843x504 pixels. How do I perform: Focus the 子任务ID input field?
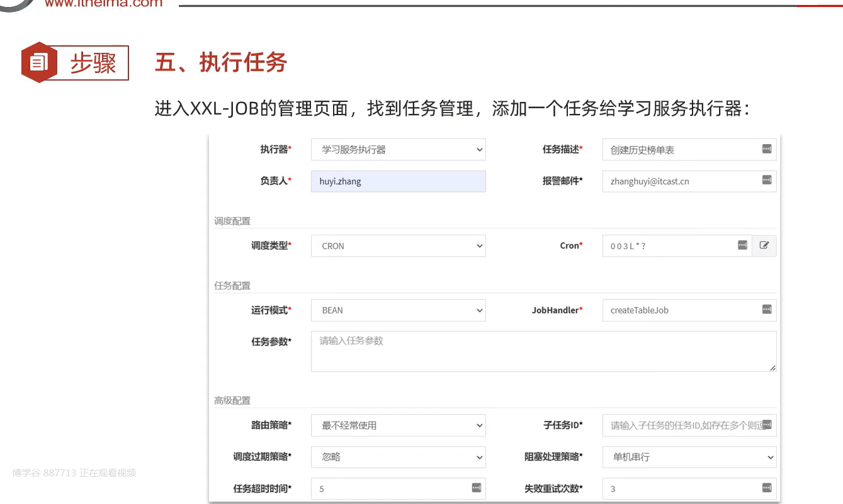click(x=689, y=425)
